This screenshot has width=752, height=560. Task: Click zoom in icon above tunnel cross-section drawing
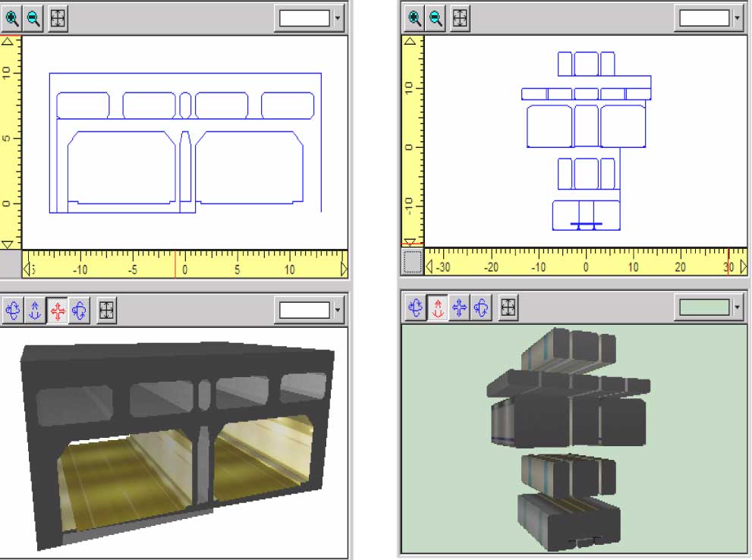pos(11,19)
